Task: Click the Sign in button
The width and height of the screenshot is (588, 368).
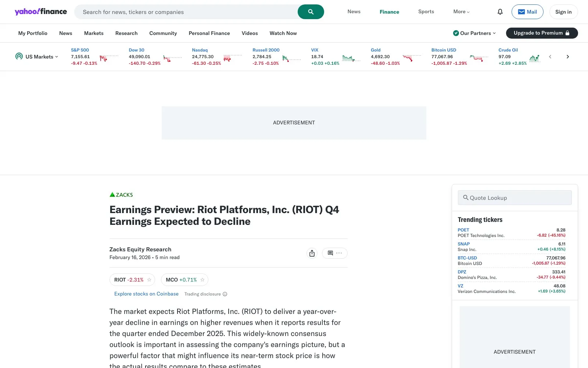Action: pos(563,12)
